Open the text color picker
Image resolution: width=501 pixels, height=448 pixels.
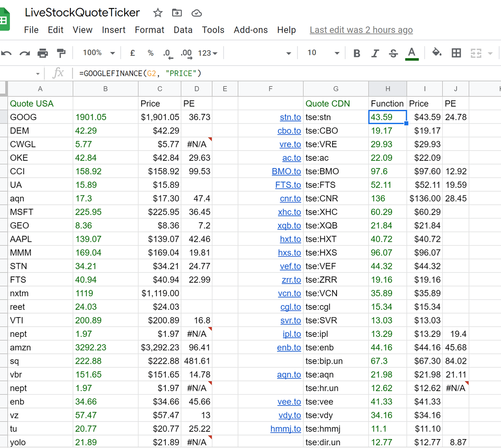412,53
